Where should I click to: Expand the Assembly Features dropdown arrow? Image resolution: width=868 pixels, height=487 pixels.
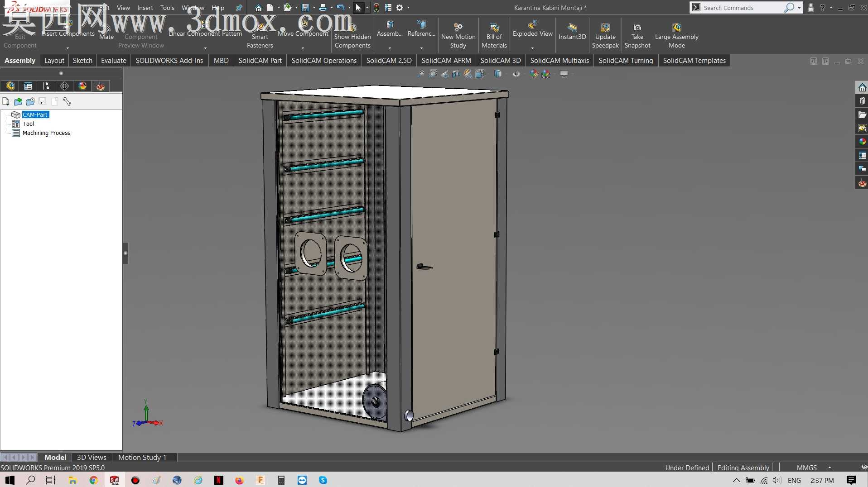point(390,48)
